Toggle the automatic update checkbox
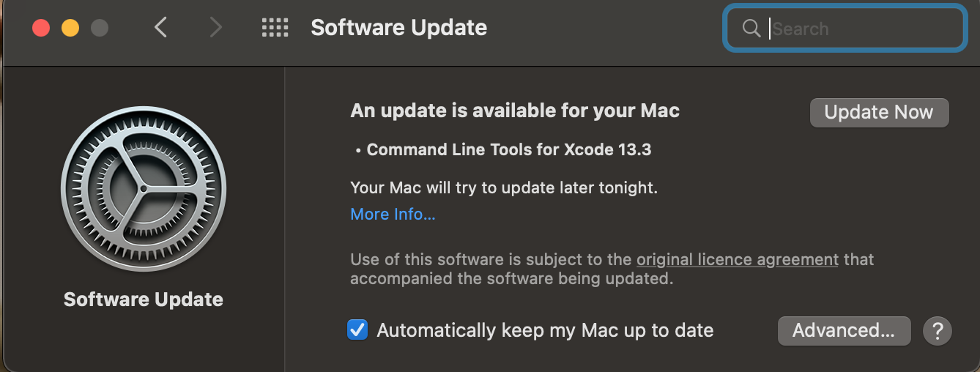The height and width of the screenshot is (372, 980). 357,330
